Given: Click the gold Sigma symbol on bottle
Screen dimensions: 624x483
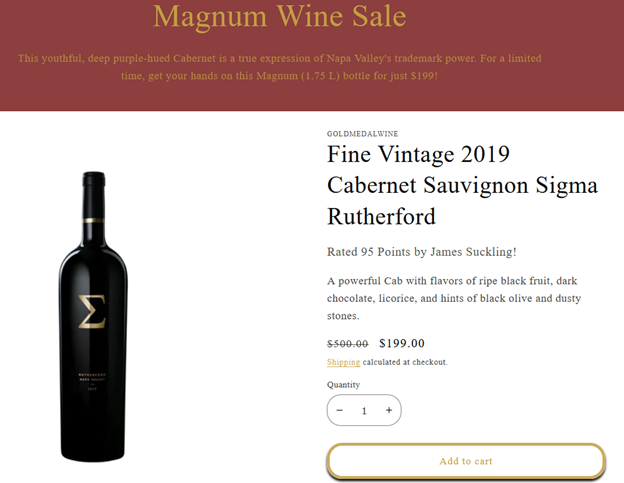Looking at the screenshot, I should click(92, 311).
